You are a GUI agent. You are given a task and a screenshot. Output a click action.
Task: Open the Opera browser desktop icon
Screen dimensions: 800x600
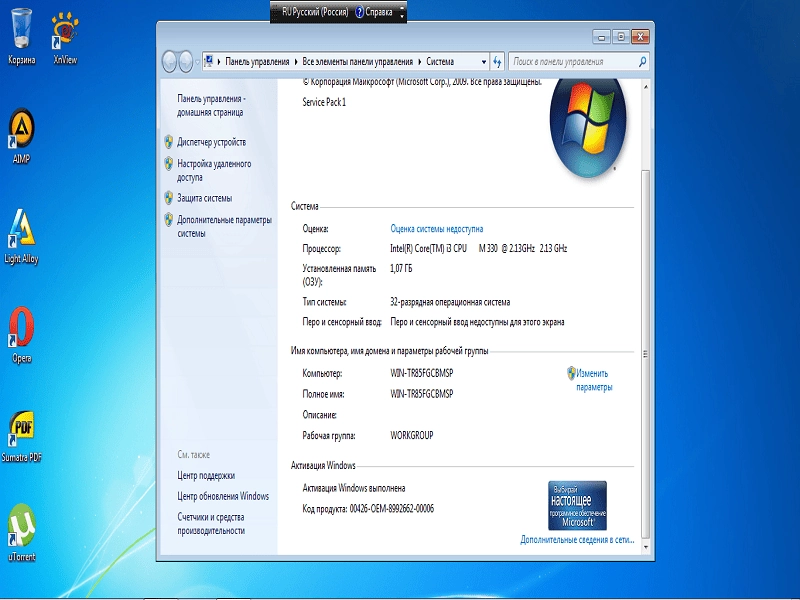tap(21, 335)
